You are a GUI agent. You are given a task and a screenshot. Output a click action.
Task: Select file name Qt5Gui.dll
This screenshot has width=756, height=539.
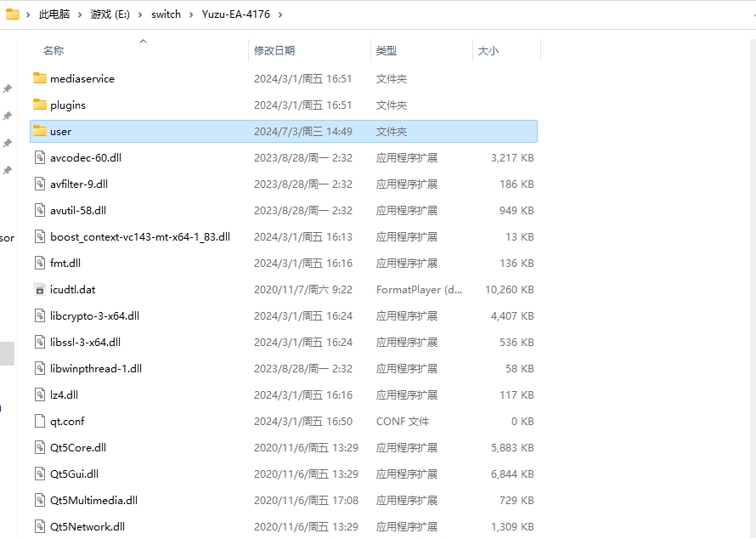point(74,474)
